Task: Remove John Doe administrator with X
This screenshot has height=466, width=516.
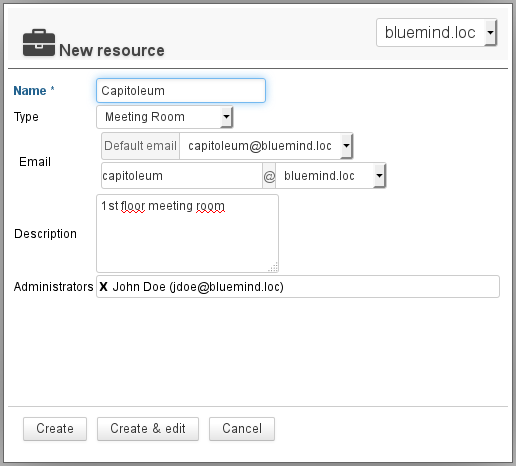Action: tap(104, 287)
